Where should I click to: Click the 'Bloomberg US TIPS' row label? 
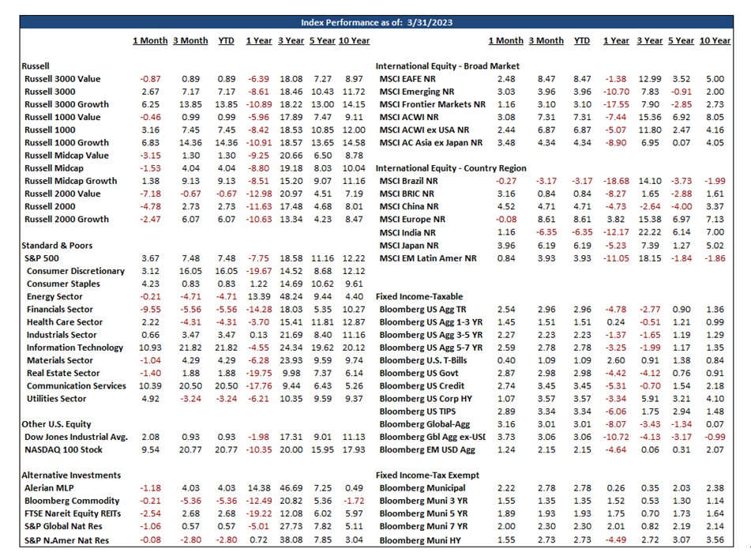[x=418, y=412]
